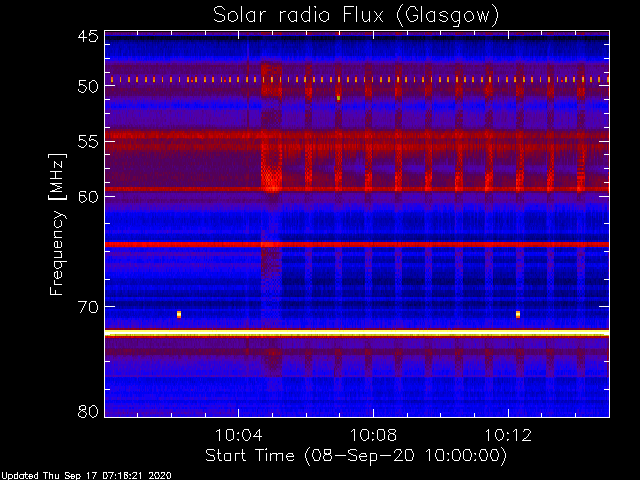The height and width of the screenshot is (480, 640).
Task: Click the 'Start Time (08-Sep-20 10:00:00)' label
Action: click(356, 456)
